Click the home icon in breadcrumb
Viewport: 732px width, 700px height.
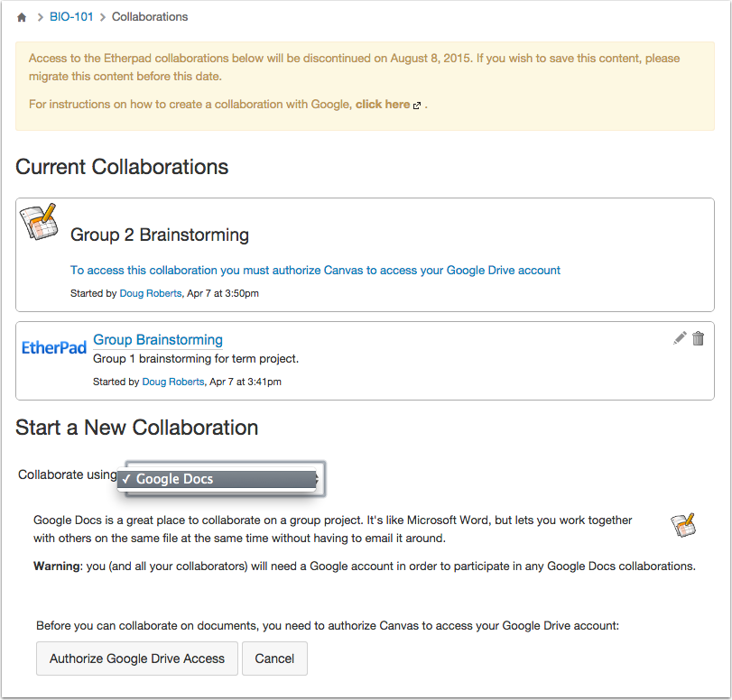click(22, 17)
